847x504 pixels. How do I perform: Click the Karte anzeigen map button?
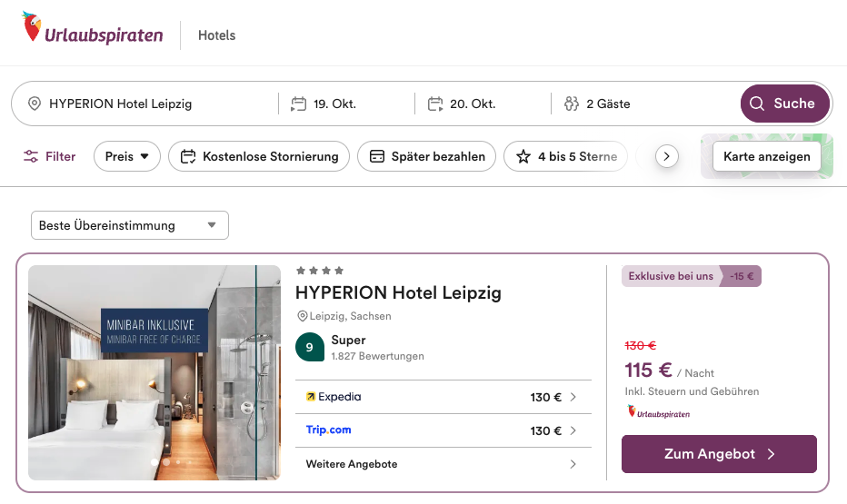[766, 156]
